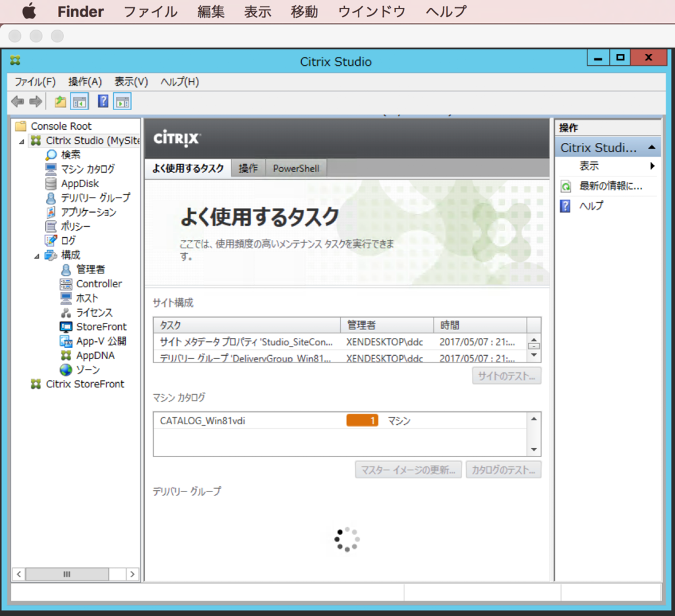The image size is (675, 616).
Task: Click right arrow of tree horizontal scrollbar
Action: [132, 574]
